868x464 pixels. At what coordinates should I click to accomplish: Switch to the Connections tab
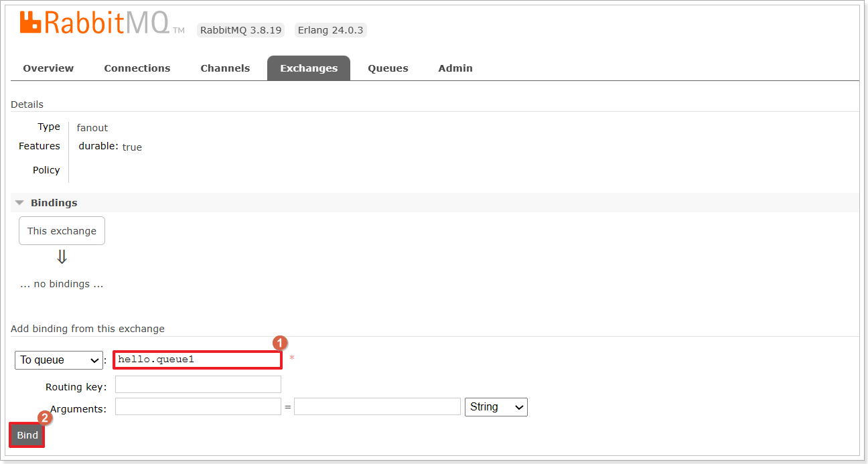(x=137, y=68)
